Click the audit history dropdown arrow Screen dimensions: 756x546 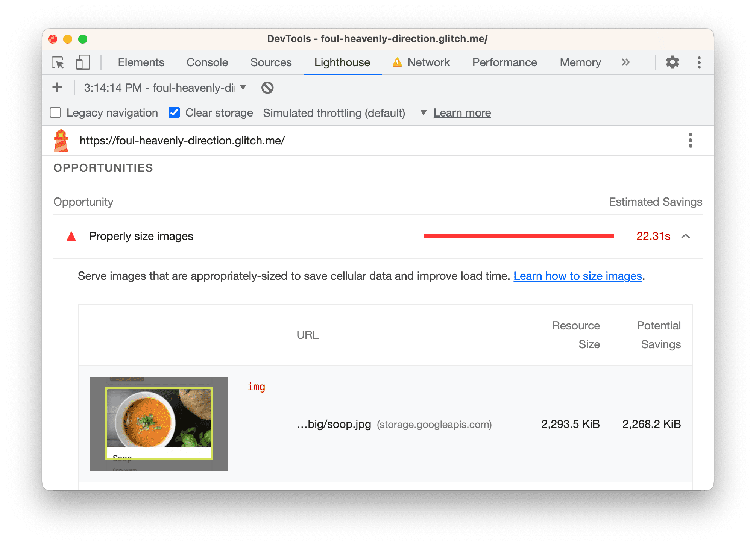245,88
